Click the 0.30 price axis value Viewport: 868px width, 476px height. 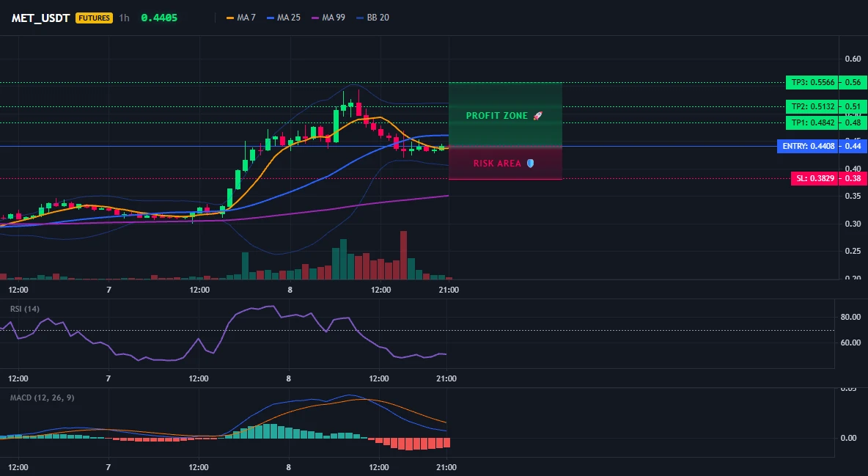pyautogui.click(x=853, y=224)
